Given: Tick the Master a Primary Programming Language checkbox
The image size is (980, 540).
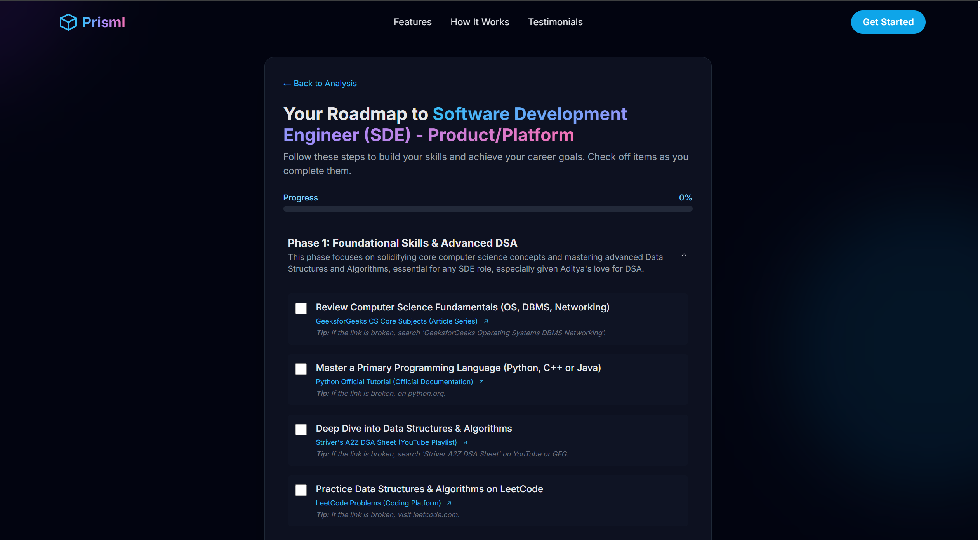Looking at the screenshot, I should tap(301, 369).
